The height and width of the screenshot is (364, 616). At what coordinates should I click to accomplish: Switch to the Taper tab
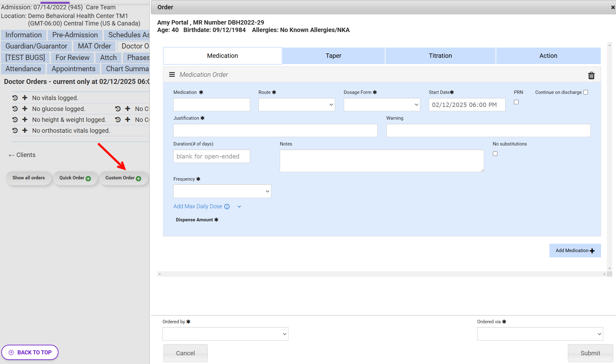(333, 56)
